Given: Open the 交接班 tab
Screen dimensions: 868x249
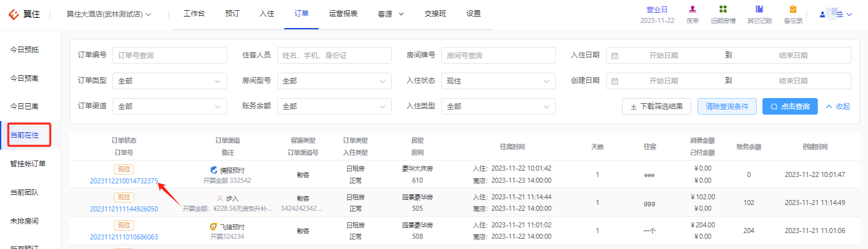Looking at the screenshot, I should 436,13.
